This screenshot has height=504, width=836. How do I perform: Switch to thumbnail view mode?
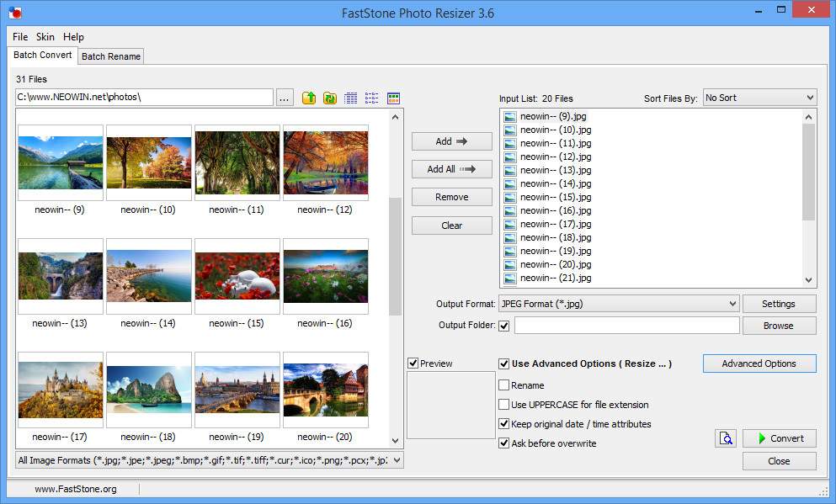393,98
